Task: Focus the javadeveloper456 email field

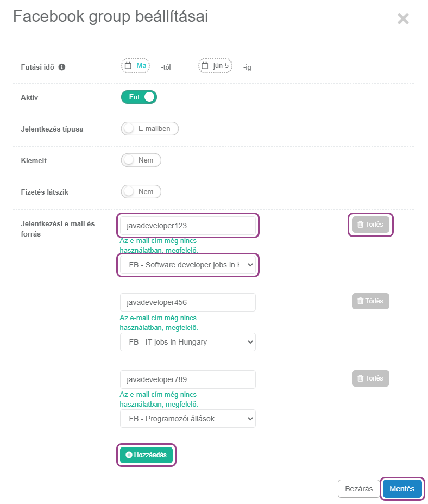Action: [x=187, y=302]
